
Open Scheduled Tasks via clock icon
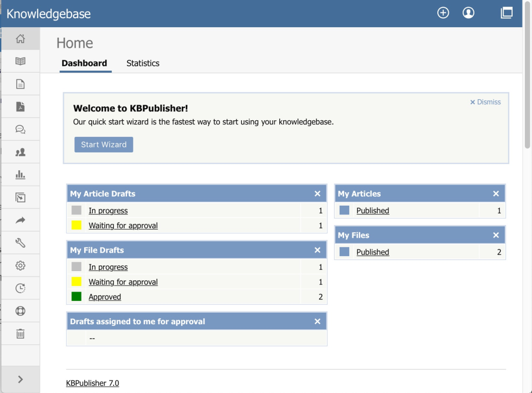21,288
